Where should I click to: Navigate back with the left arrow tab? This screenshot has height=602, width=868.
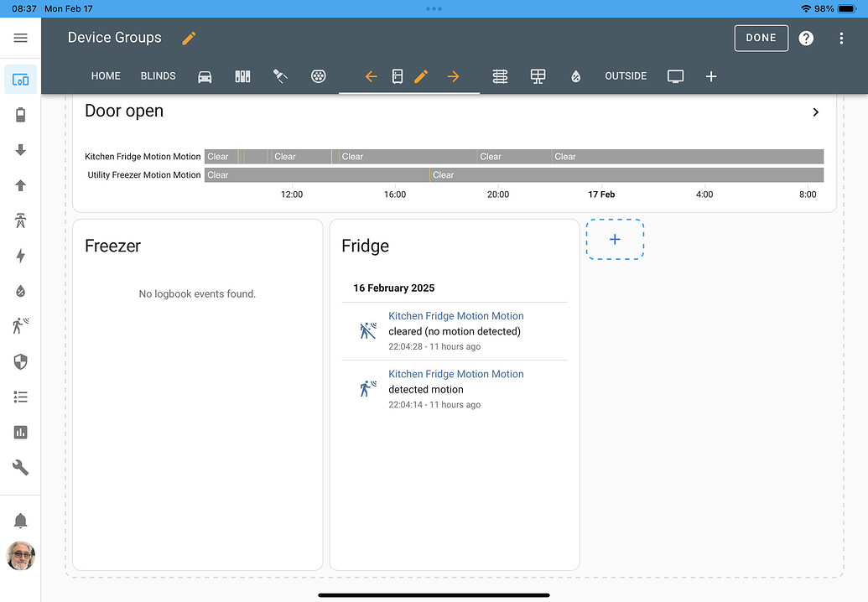pyautogui.click(x=371, y=75)
